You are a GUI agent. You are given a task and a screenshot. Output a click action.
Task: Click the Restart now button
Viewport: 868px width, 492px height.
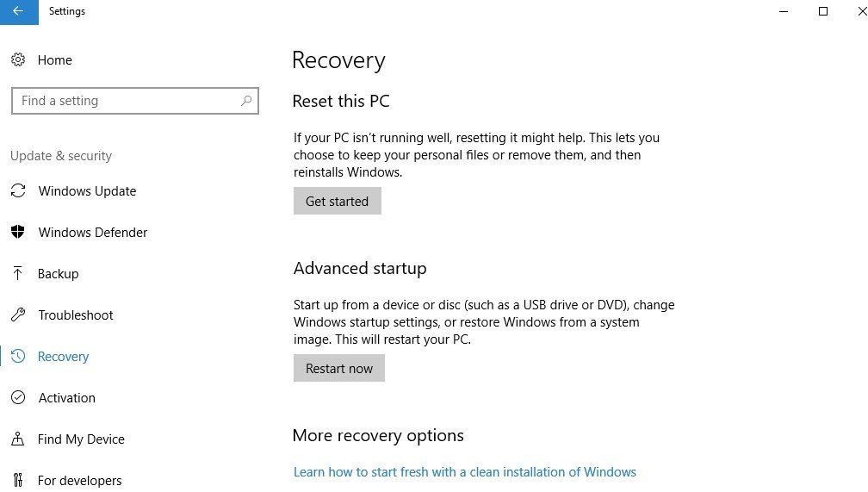point(338,369)
